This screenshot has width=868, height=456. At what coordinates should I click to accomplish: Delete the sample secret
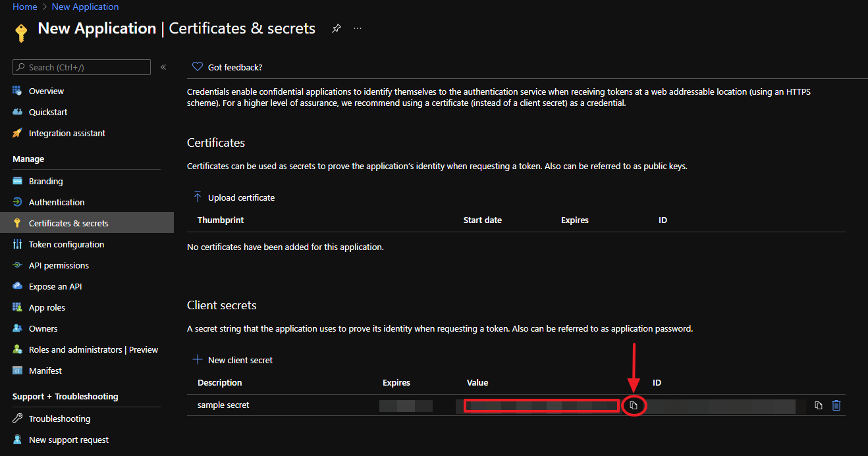(x=836, y=405)
